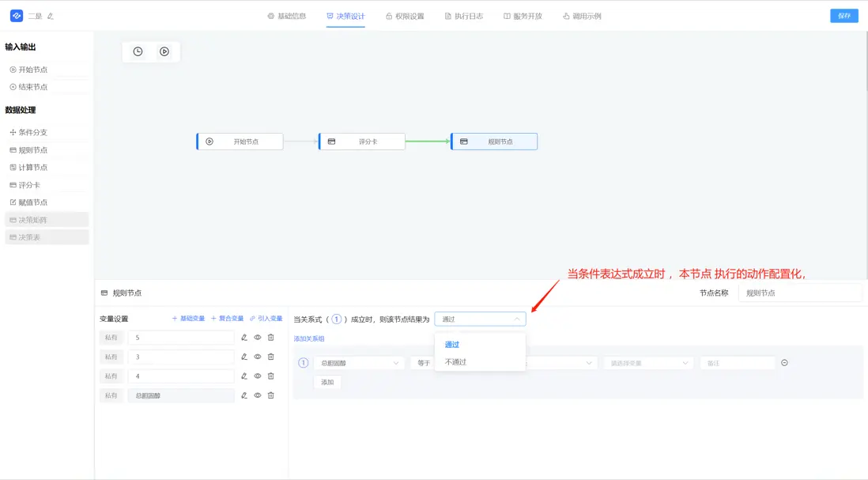Viewport: 868px width, 480px height.
Task: Click the card icon inside 规则节点 canvas node
Action: 464,142
